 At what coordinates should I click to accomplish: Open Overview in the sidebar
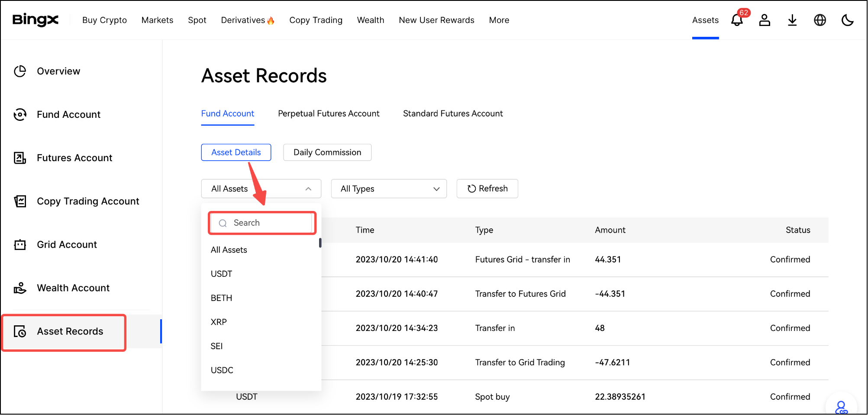[58, 71]
